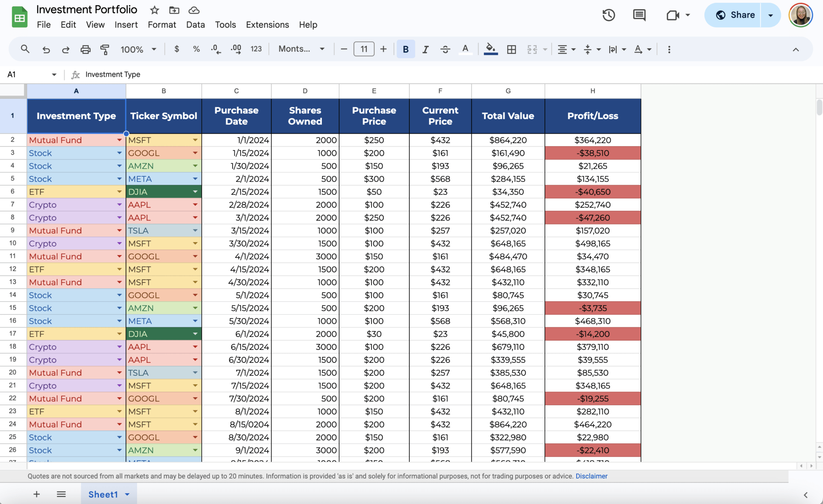Toggle italic formatting

[x=425, y=49]
